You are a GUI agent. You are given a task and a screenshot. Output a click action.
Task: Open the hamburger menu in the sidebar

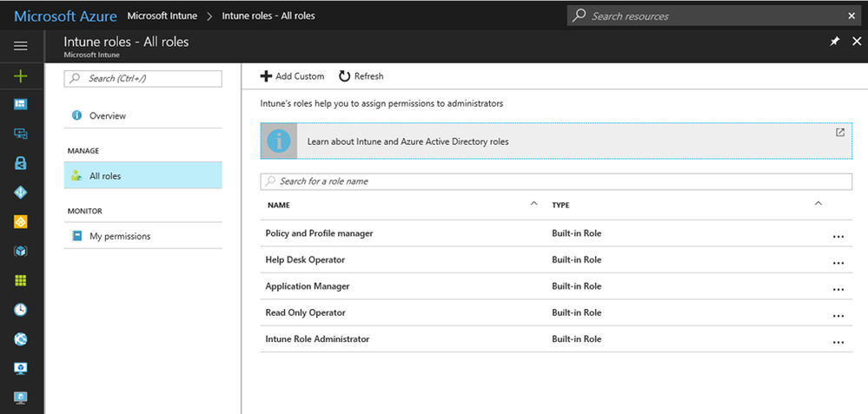pos(21,46)
